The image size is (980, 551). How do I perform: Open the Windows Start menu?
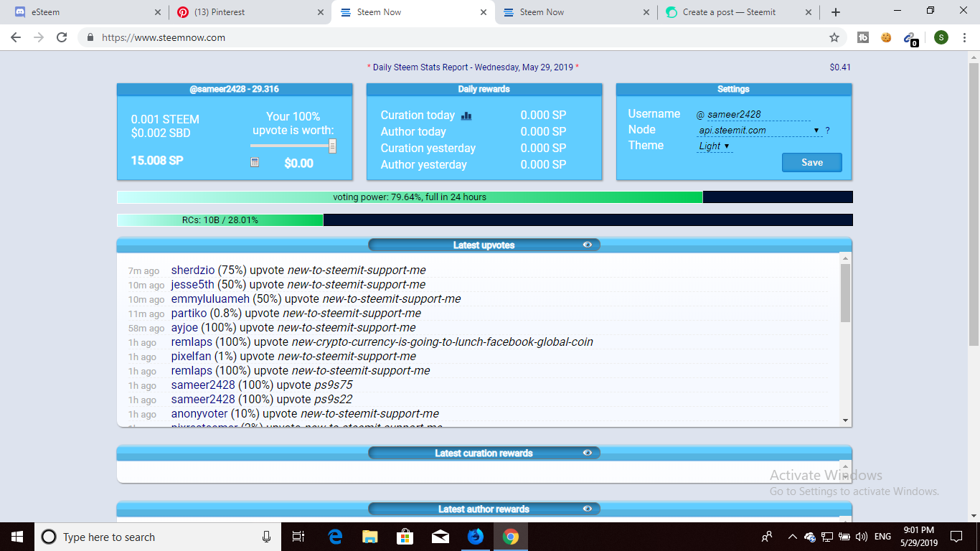17,537
